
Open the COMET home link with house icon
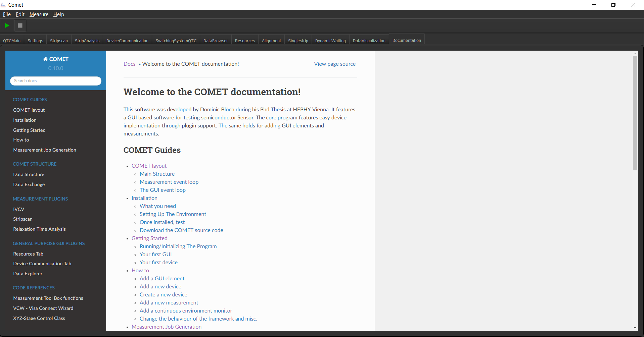pos(56,59)
